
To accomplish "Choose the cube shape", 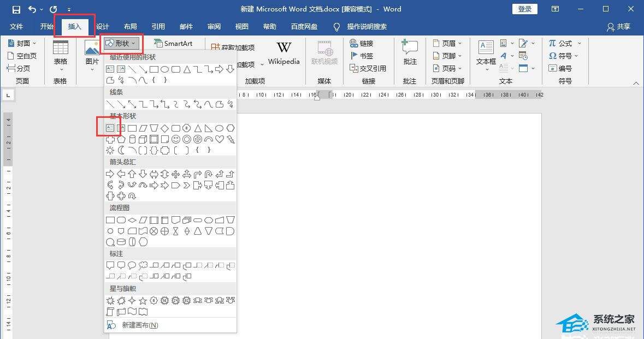I will coord(143,139).
